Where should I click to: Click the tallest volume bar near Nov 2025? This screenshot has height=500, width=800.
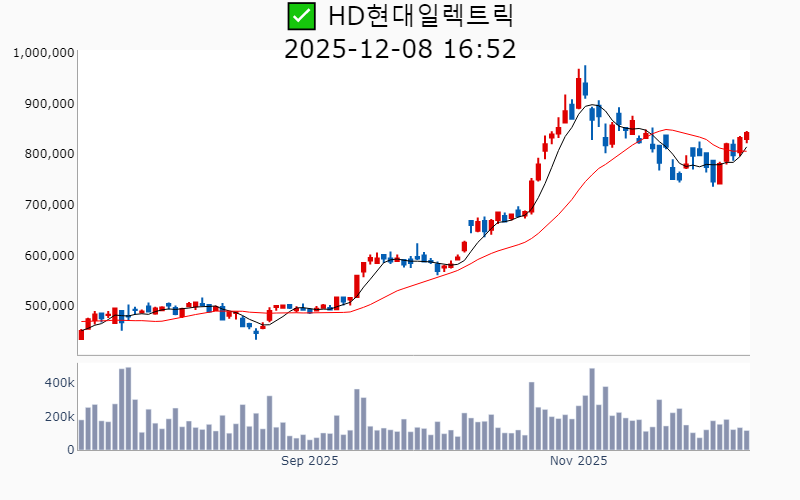pos(592,409)
